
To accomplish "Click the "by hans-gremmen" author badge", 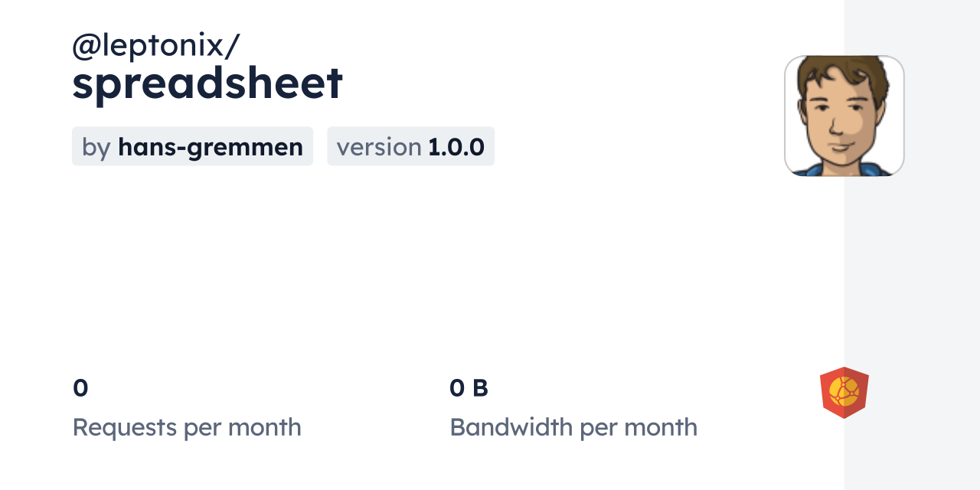I will coord(192,146).
